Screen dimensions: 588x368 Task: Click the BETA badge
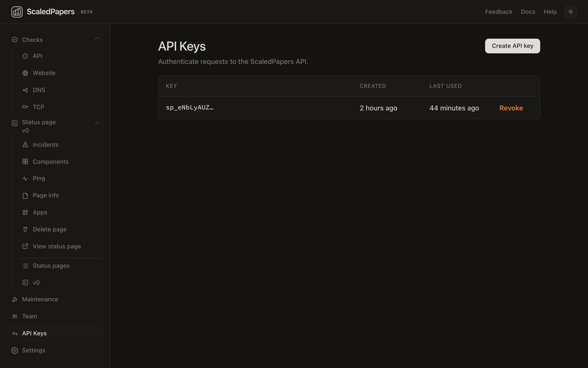pos(87,12)
